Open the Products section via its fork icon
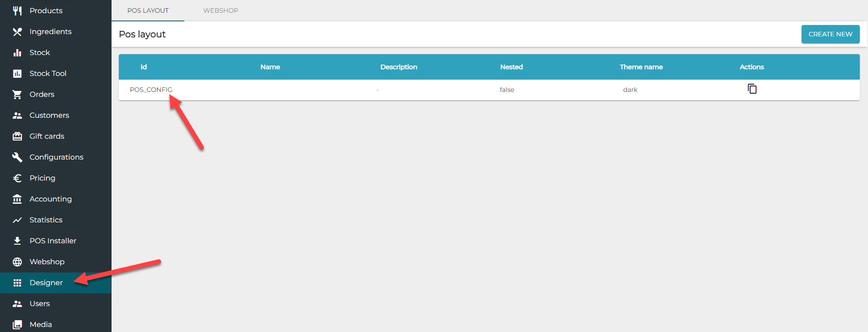Image resolution: width=868 pixels, height=332 pixels. 17,10
